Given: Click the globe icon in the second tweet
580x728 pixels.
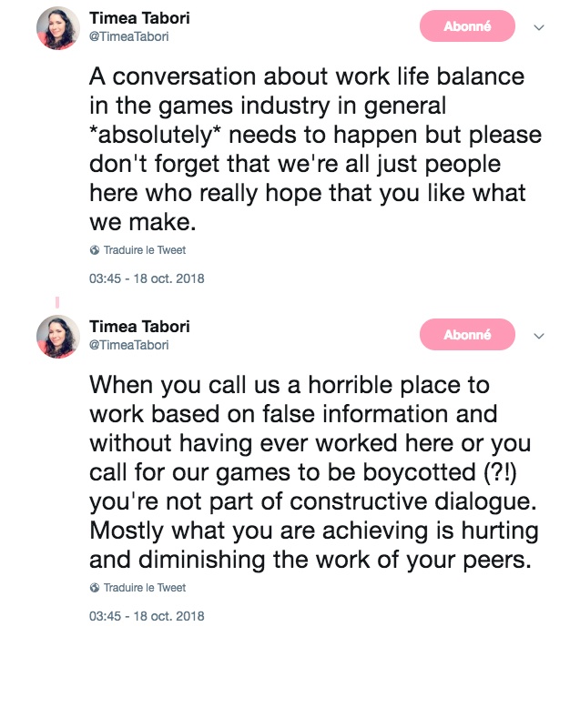Looking at the screenshot, I should tap(95, 588).
